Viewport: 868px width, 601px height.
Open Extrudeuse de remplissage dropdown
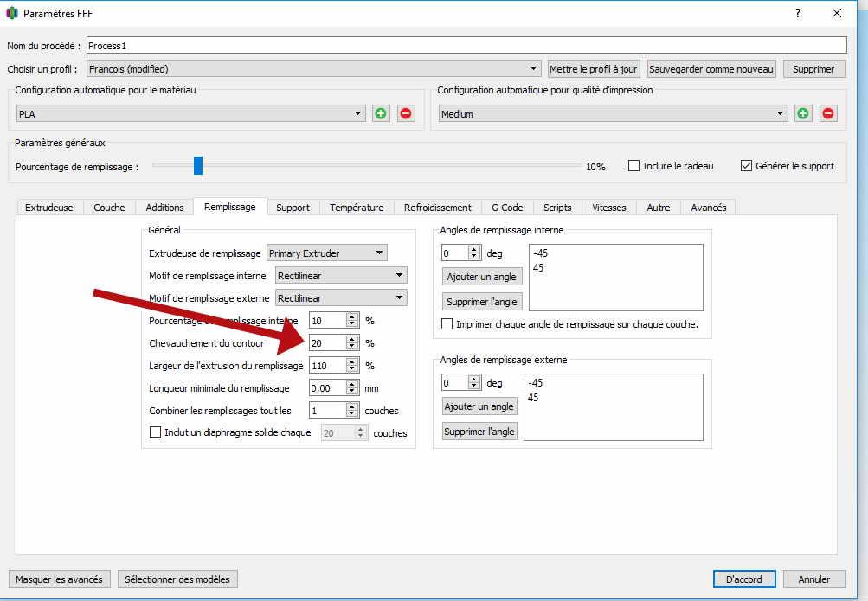[326, 253]
